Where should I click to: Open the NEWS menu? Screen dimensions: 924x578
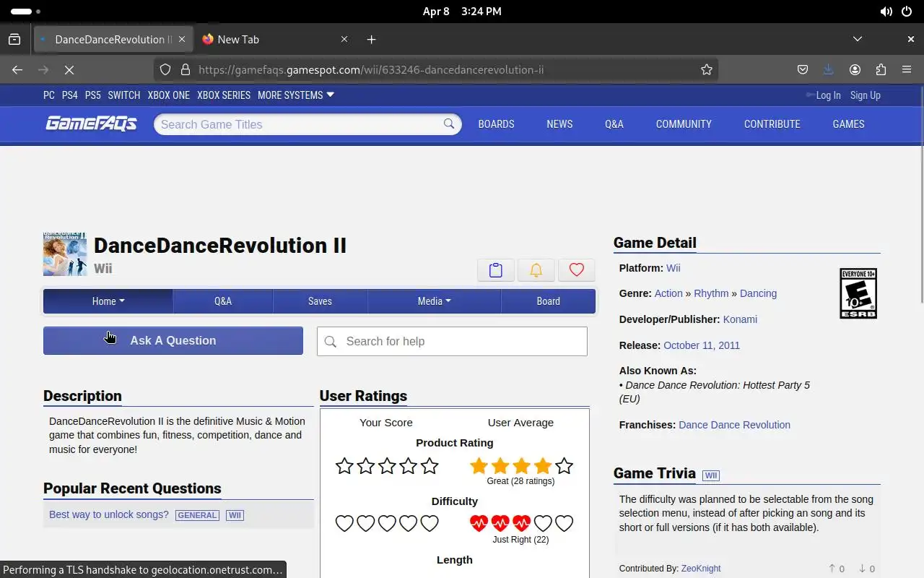[559, 124]
